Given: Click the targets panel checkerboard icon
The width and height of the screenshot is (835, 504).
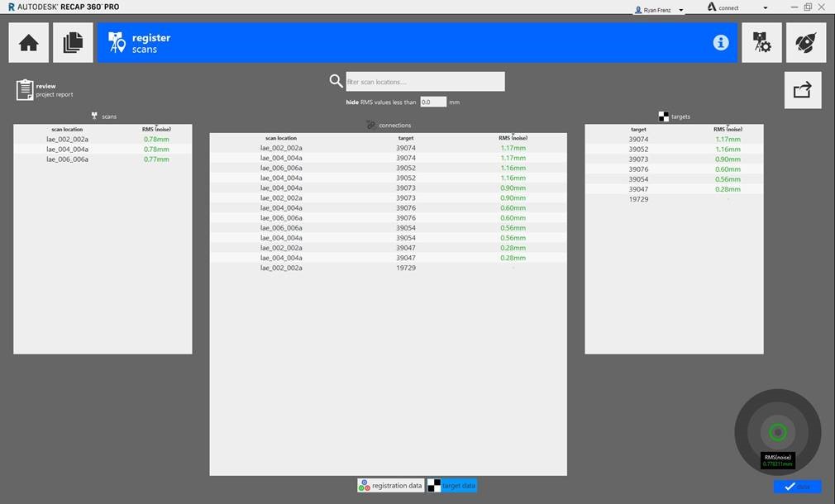Looking at the screenshot, I should 662,115.
